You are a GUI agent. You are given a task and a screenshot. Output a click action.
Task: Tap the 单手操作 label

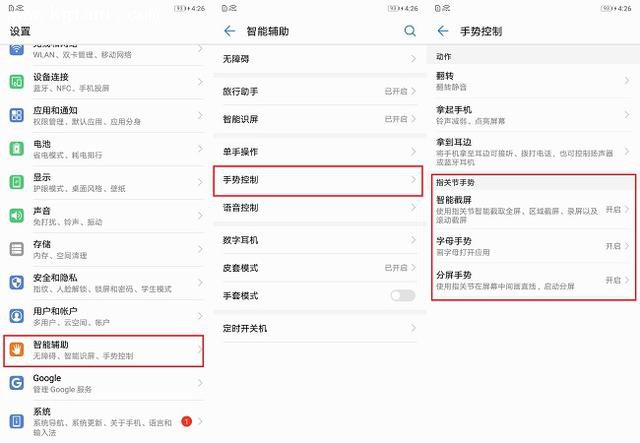coord(240,151)
